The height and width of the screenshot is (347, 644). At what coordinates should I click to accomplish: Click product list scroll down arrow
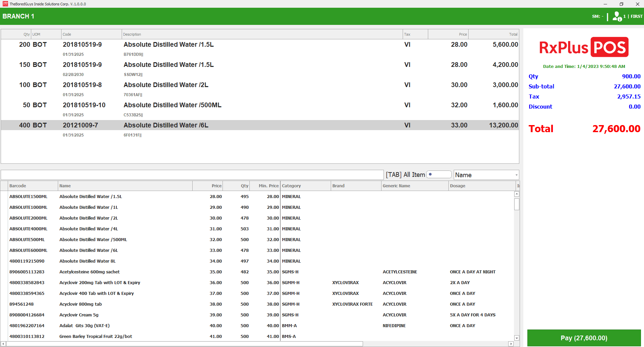[x=517, y=338]
